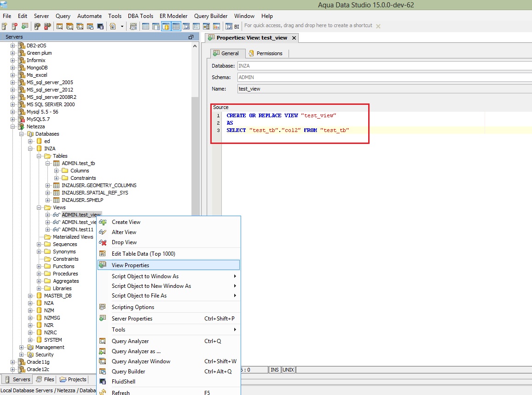This screenshot has height=395, width=532.
Task: Click the Alter View icon in context menu
Action: pos(103,232)
